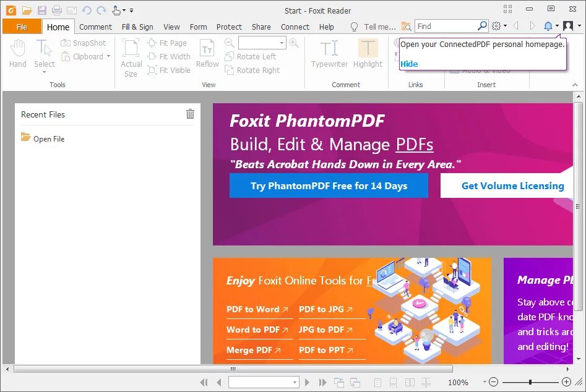Switch to the Fill & Sign tab
The width and height of the screenshot is (586, 392).
[137, 27]
